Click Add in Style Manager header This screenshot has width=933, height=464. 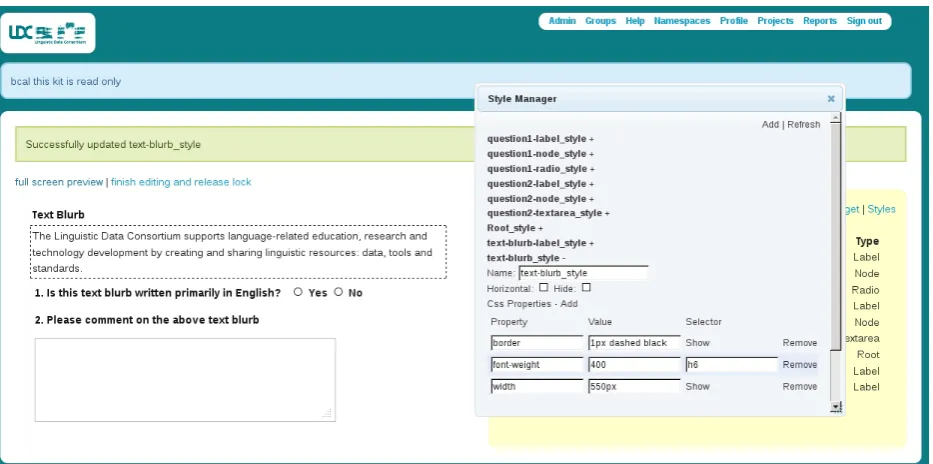pyautogui.click(x=770, y=124)
